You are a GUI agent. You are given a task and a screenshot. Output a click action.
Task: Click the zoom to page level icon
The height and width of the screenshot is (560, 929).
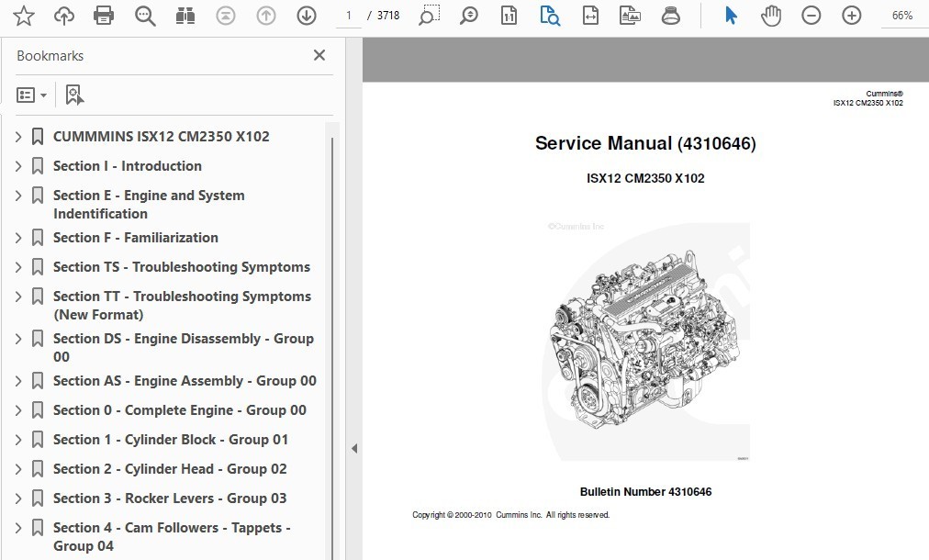coord(550,16)
